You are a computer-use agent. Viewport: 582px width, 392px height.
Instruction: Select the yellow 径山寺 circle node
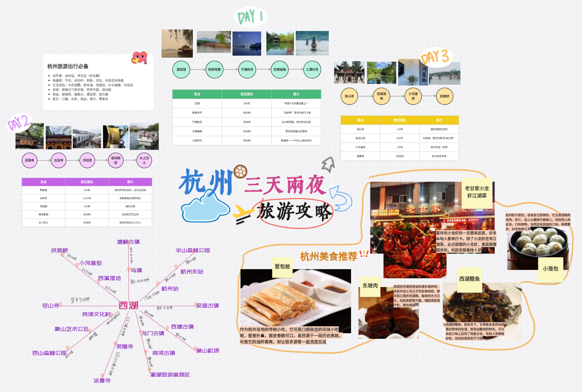coord(349,96)
